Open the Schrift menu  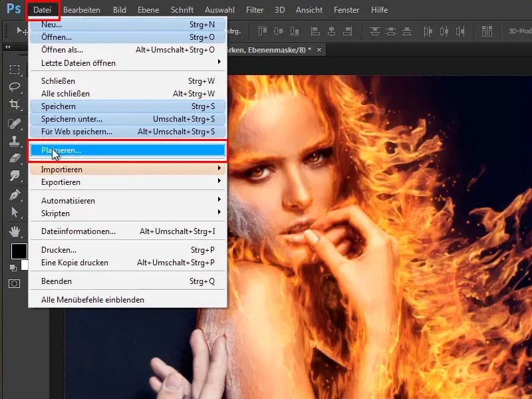(x=182, y=10)
